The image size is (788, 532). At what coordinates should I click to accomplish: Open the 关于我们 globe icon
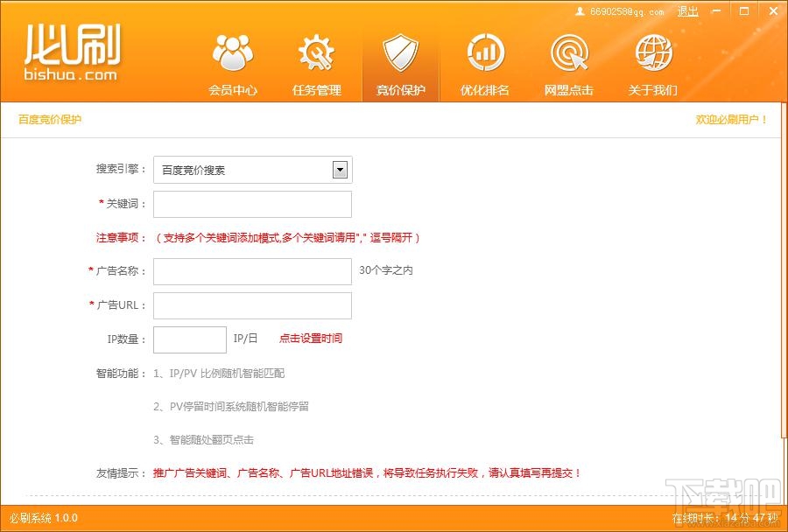[653, 52]
